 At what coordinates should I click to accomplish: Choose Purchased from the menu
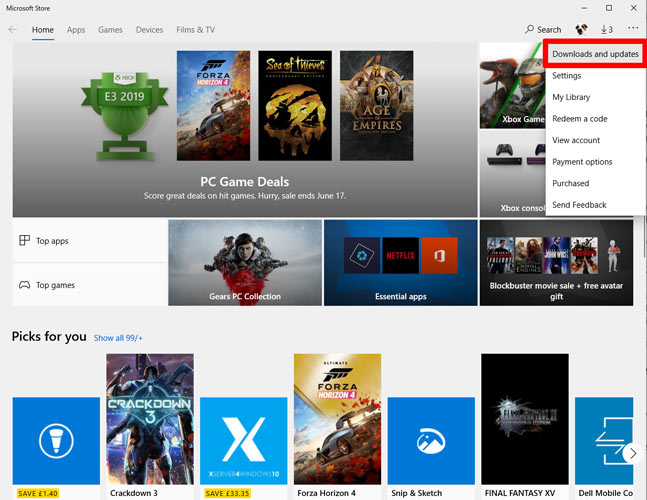point(595,183)
